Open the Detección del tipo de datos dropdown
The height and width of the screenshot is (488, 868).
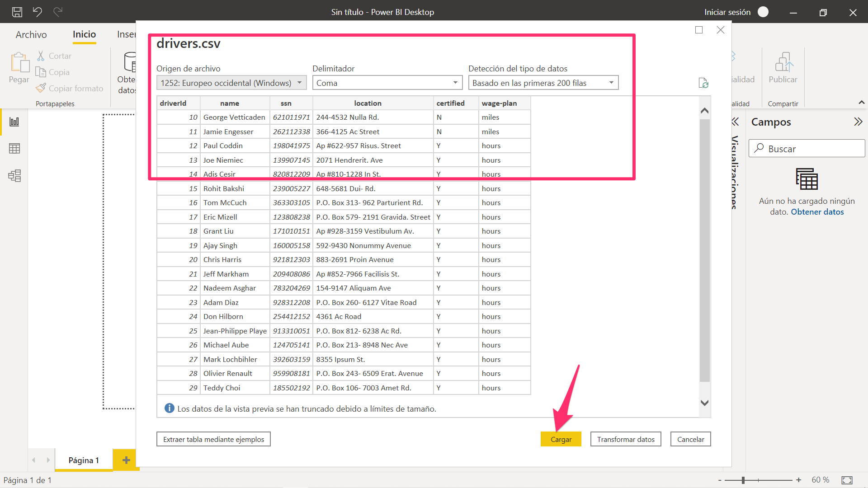[x=543, y=83]
